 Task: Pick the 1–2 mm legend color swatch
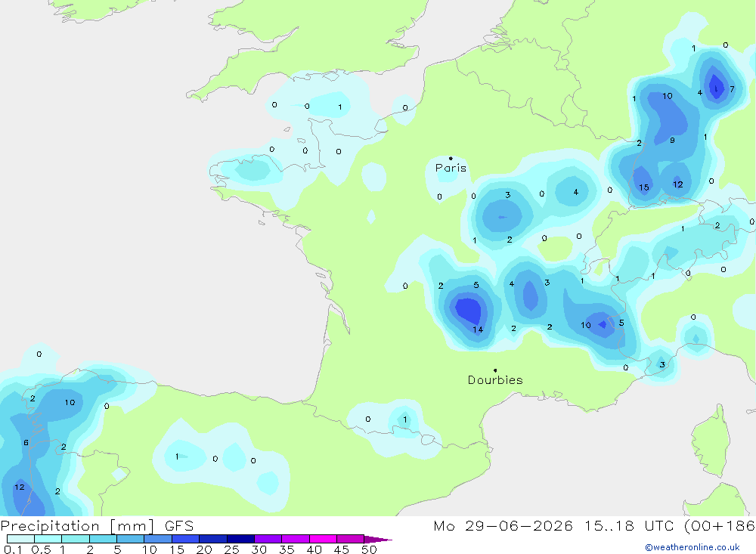pos(75,539)
